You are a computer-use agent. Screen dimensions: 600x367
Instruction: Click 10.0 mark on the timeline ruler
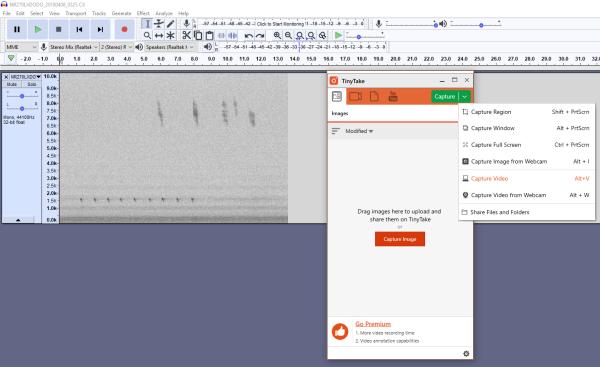click(x=228, y=59)
